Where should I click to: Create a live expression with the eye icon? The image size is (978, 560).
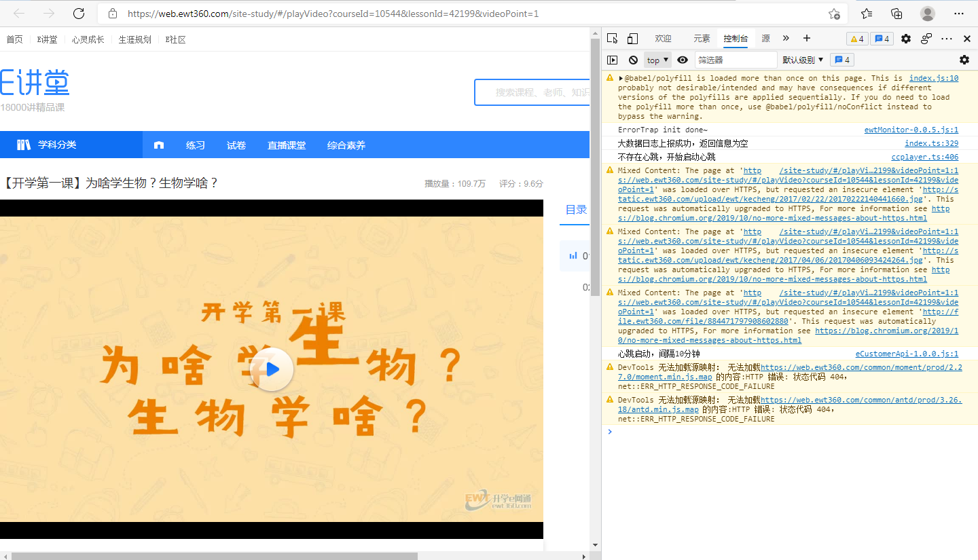tap(683, 60)
